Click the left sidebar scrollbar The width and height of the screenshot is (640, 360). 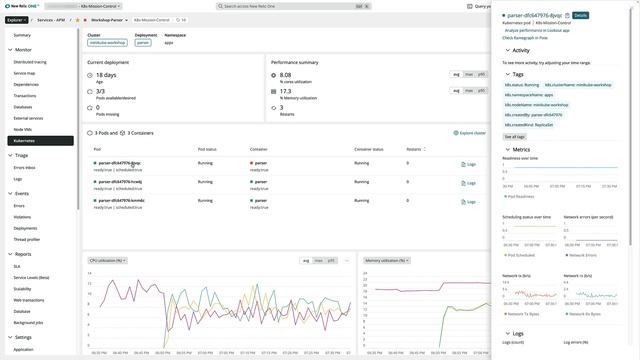coord(78,119)
